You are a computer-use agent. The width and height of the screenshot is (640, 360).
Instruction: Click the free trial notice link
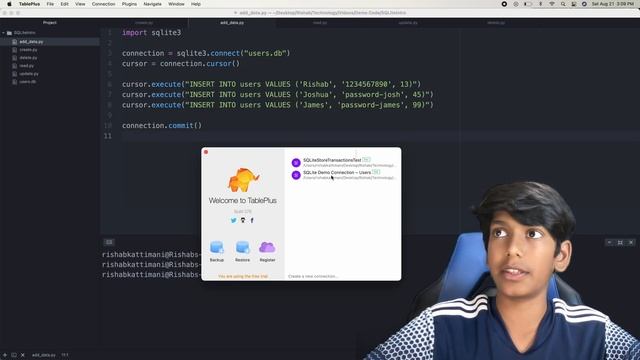click(x=243, y=276)
